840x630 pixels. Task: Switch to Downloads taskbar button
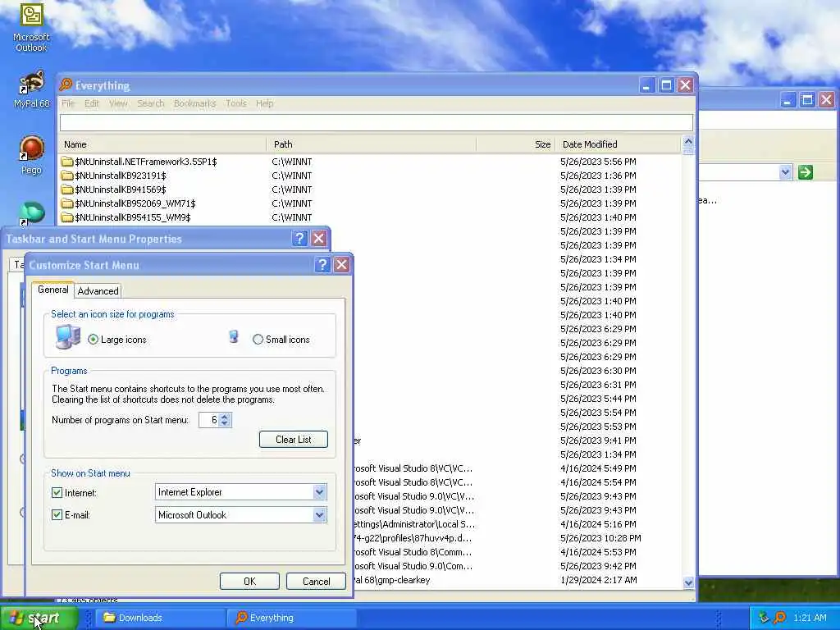click(x=159, y=618)
